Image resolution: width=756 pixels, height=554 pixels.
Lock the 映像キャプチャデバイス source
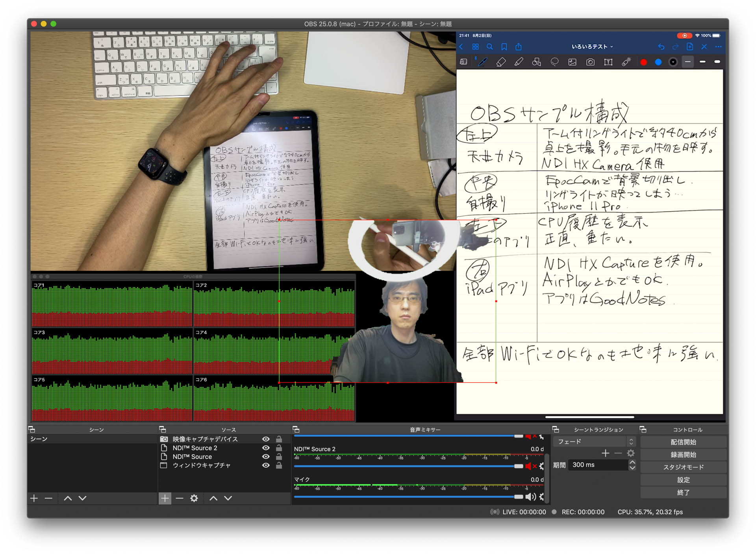pyautogui.click(x=279, y=439)
